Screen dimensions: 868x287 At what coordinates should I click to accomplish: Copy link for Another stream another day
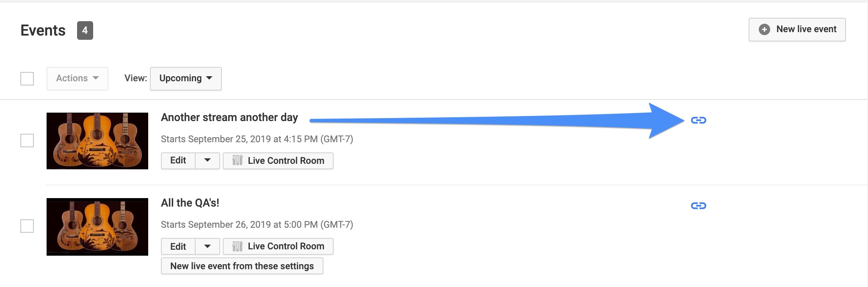point(698,120)
